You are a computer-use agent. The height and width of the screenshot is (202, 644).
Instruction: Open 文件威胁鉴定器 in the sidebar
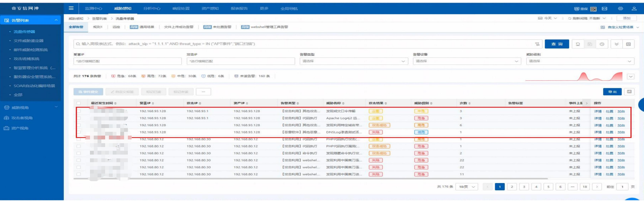(x=29, y=41)
